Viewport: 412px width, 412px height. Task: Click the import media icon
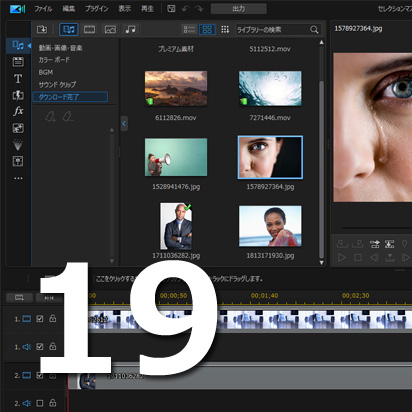click(x=42, y=29)
